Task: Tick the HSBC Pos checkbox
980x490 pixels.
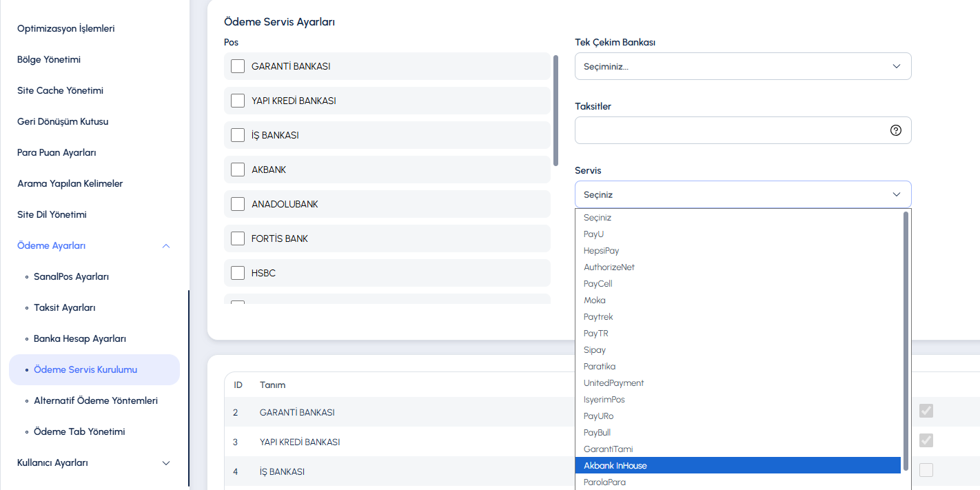Action: (238, 273)
